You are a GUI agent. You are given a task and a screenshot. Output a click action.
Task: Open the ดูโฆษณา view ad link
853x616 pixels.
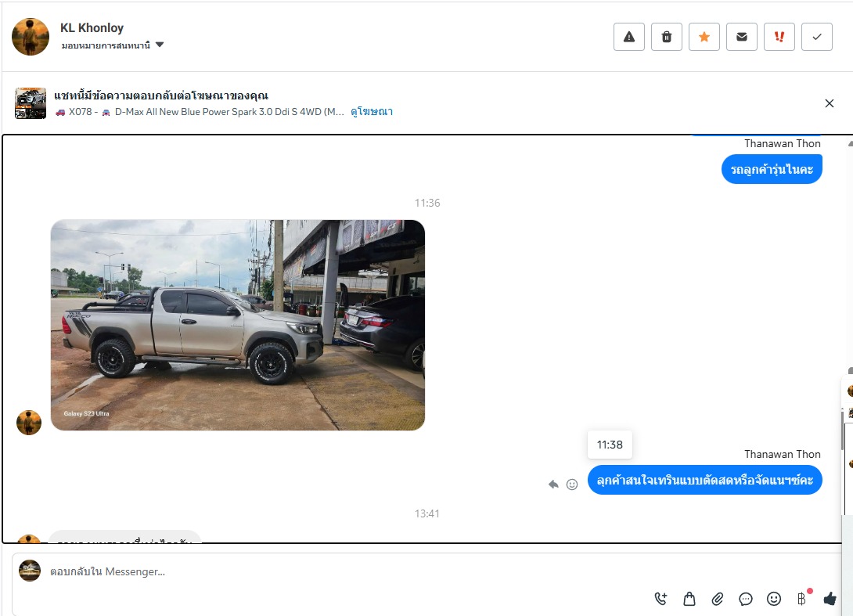[x=372, y=112]
